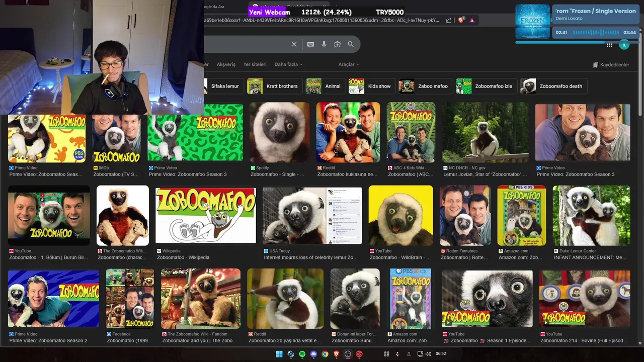This screenshot has width=644, height=362.
Task: Open the Rotten Tomatoes Zoboomafoo image
Action: pyautogui.click(x=465, y=216)
